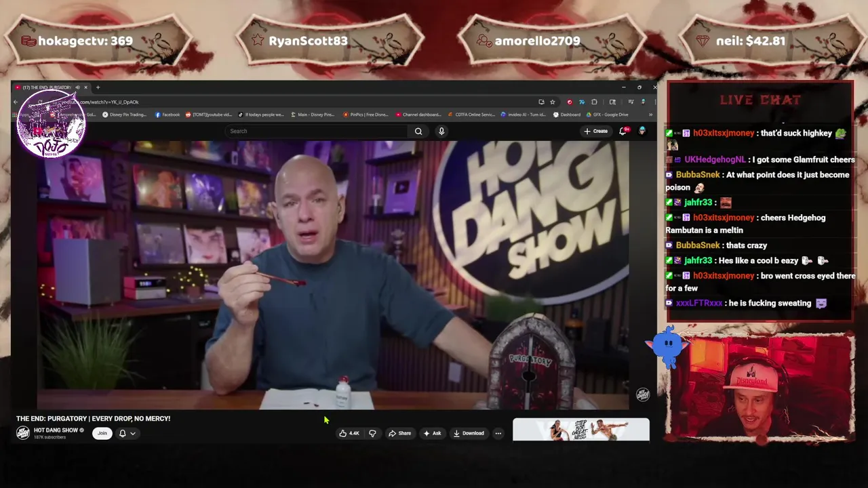This screenshot has width=868, height=488.
Task: Click into the YouTube search field
Action: (x=315, y=131)
